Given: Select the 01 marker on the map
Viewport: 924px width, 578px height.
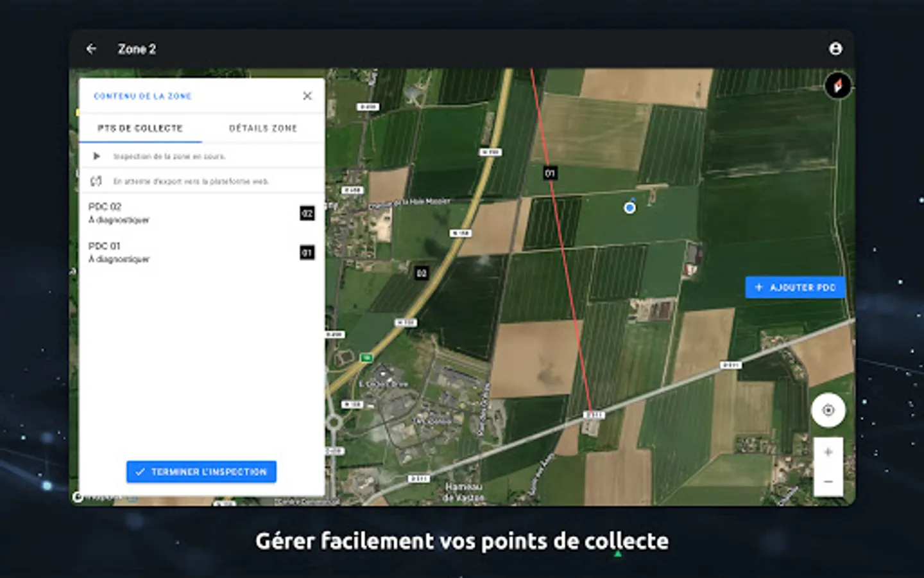Looking at the screenshot, I should pyautogui.click(x=550, y=173).
